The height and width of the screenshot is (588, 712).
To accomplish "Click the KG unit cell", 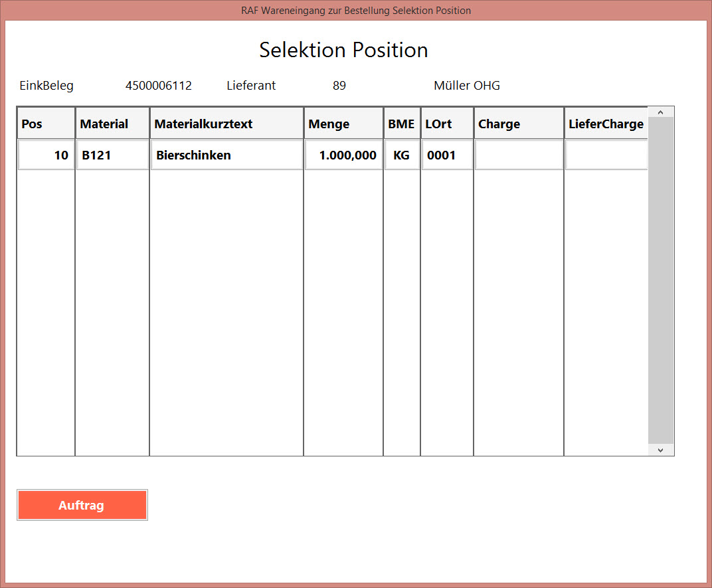I will (401, 155).
